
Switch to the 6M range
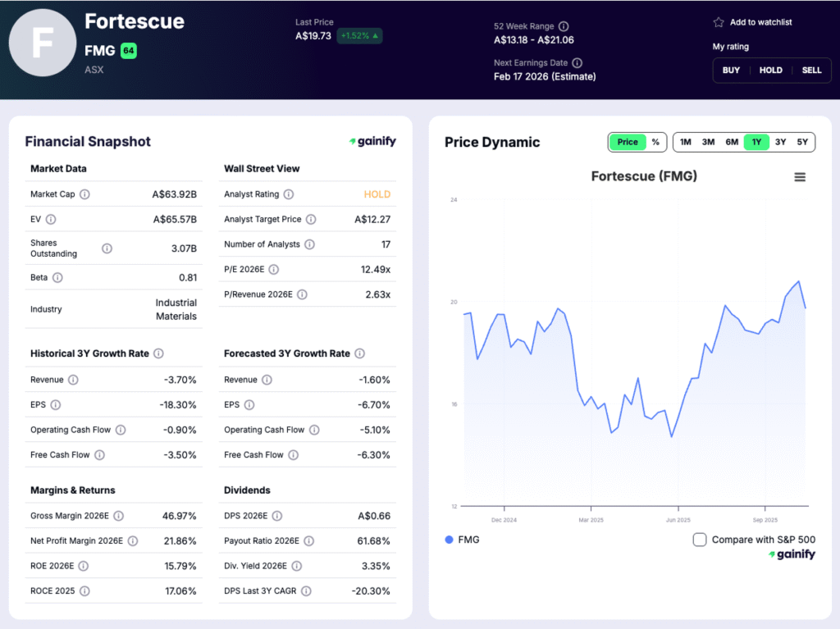(733, 141)
